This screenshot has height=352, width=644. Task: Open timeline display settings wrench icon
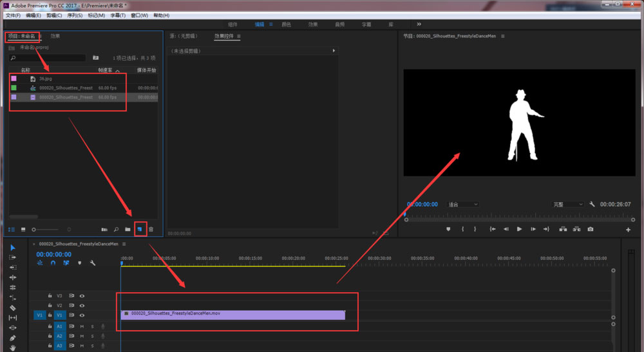[x=93, y=263]
